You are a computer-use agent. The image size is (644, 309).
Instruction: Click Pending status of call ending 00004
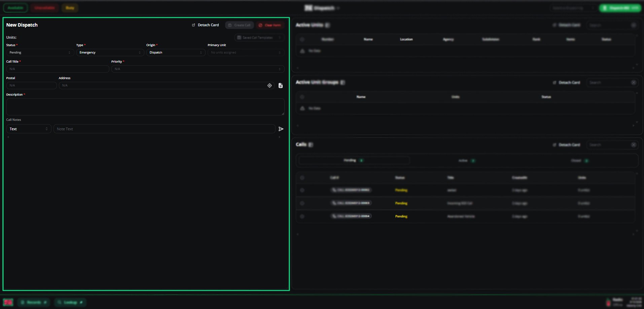point(401,216)
